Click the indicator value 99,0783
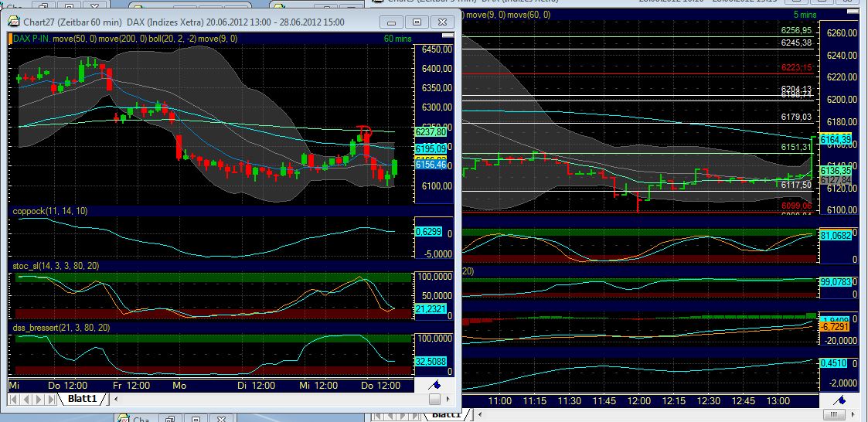This screenshot has width=868, height=422. click(x=836, y=282)
